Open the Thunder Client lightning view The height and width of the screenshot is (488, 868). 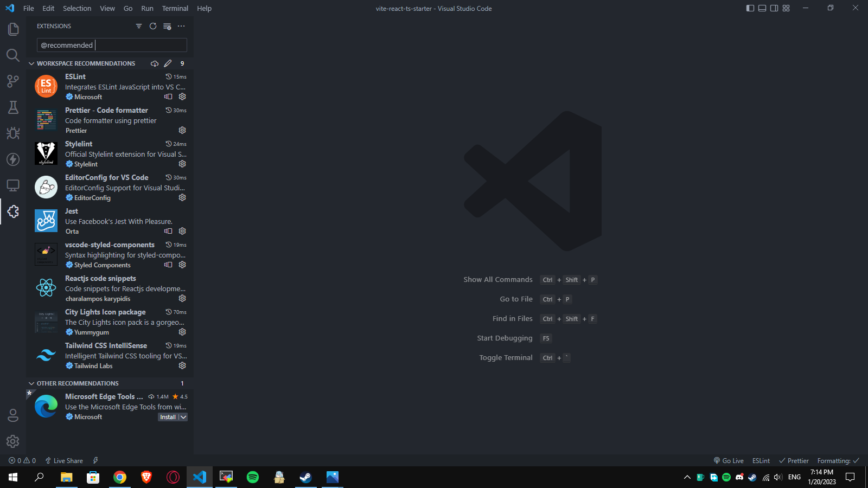coord(13,159)
